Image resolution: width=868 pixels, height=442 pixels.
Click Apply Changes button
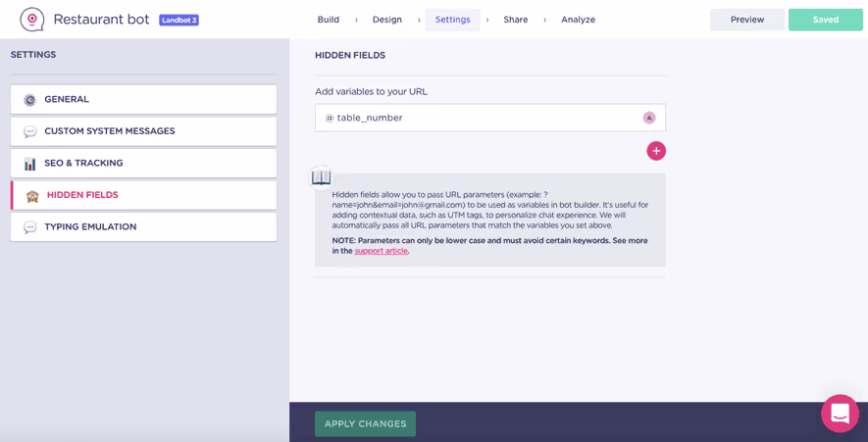point(366,423)
